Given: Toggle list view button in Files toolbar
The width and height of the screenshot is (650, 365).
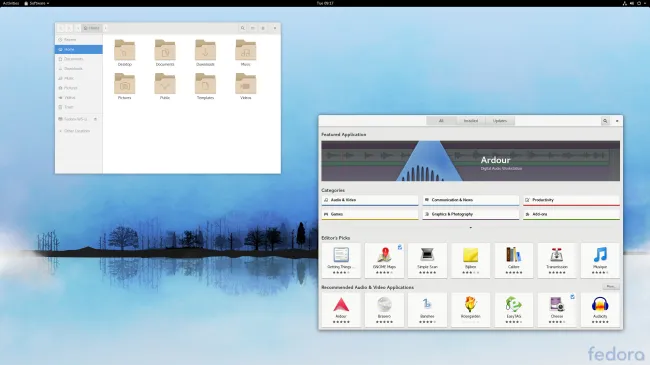Looking at the screenshot, I should (252, 28).
